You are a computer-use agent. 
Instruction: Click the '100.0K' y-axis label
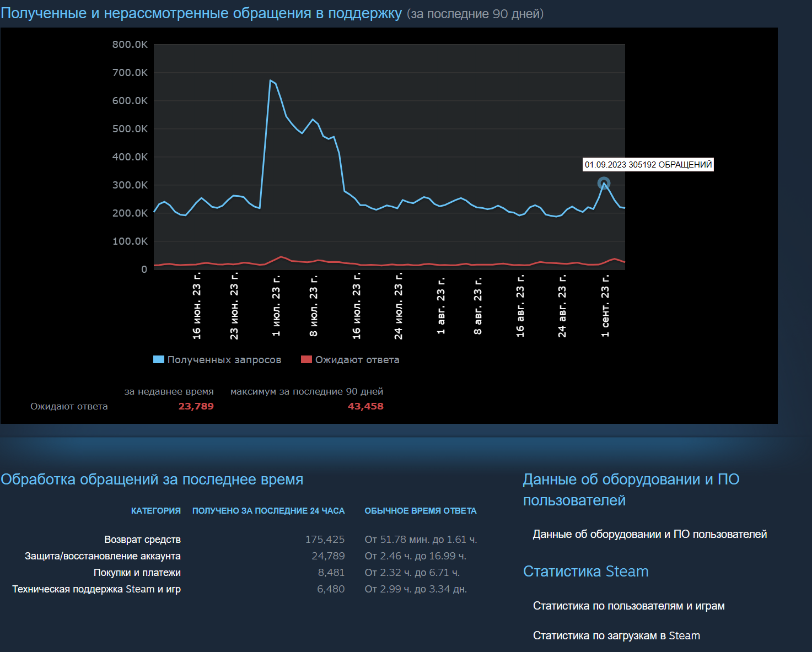[x=130, y=241]
